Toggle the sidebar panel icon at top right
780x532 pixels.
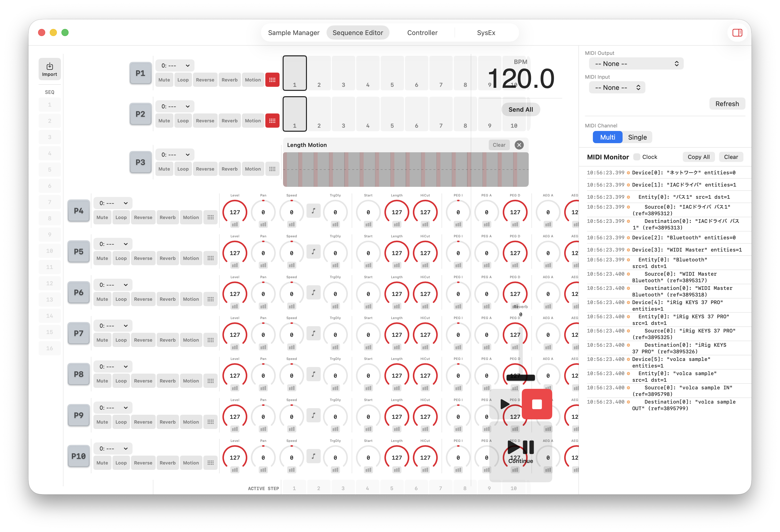click(737, 32)
